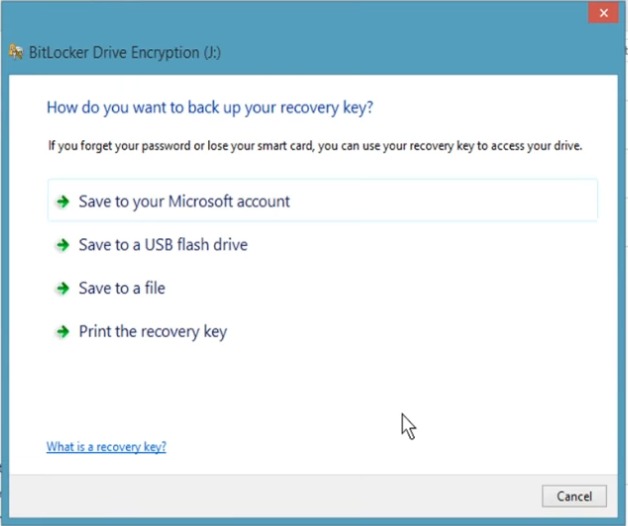
Task: Select Save to a USB flash drive
Action: point(163,245)
